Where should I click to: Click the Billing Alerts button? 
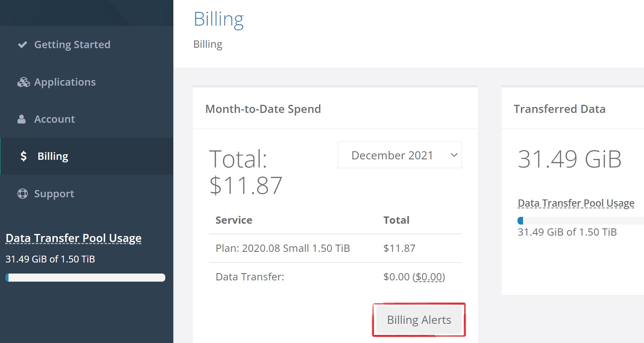419,320
